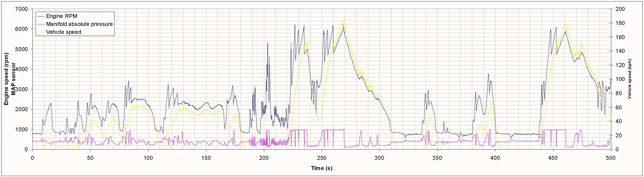
Task: Click the 500 tick on time axis
Action: click(x=611, y=158)
